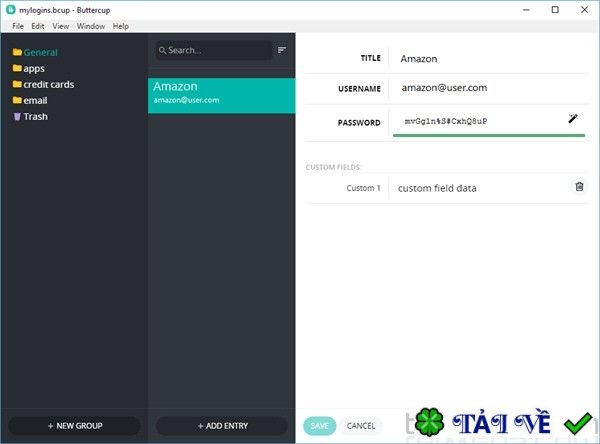600x444 pixels.
Task: Open the File menu
Action: tap(18, 26)
